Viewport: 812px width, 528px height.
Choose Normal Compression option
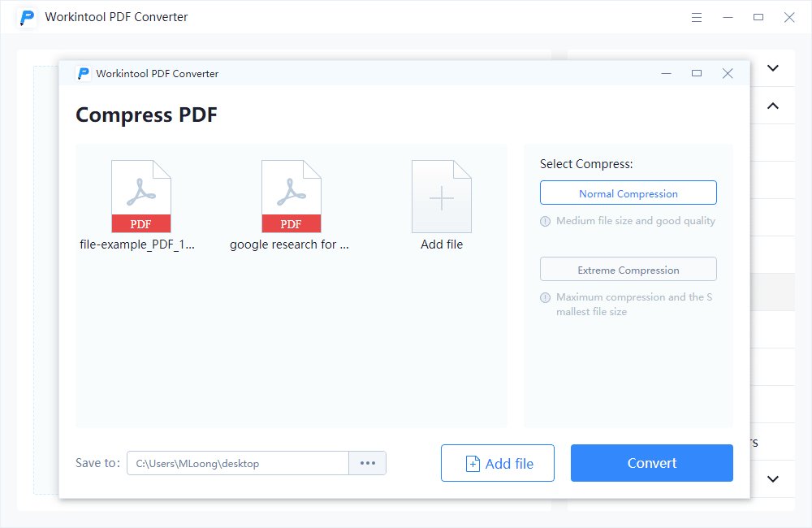click(628, 193)
